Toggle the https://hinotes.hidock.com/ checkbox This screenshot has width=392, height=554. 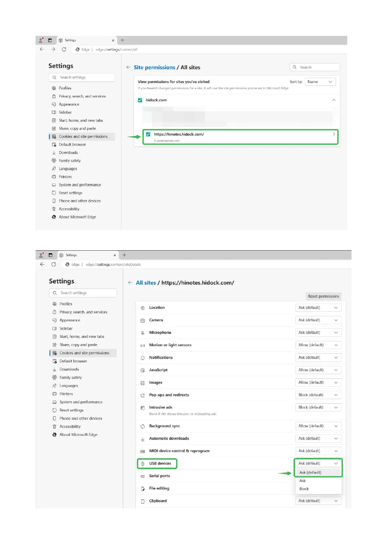click(148, 134)
